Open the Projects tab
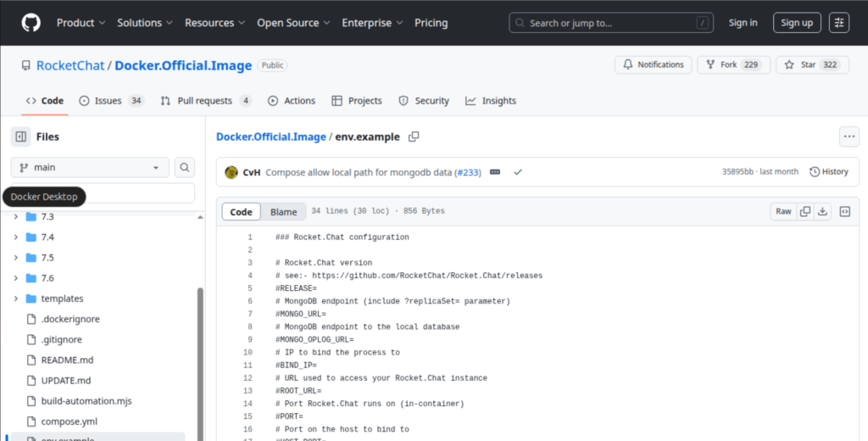Screen dimensions: 868x441 (x=357, y=101)
